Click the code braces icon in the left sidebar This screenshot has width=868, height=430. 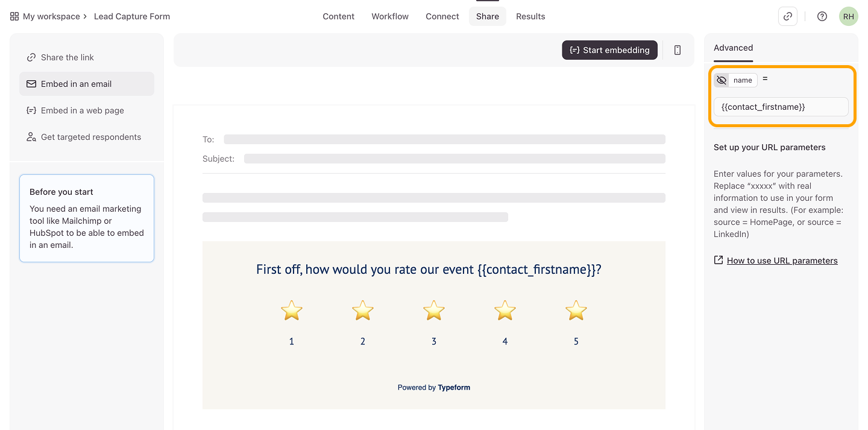tap(31, 110)
